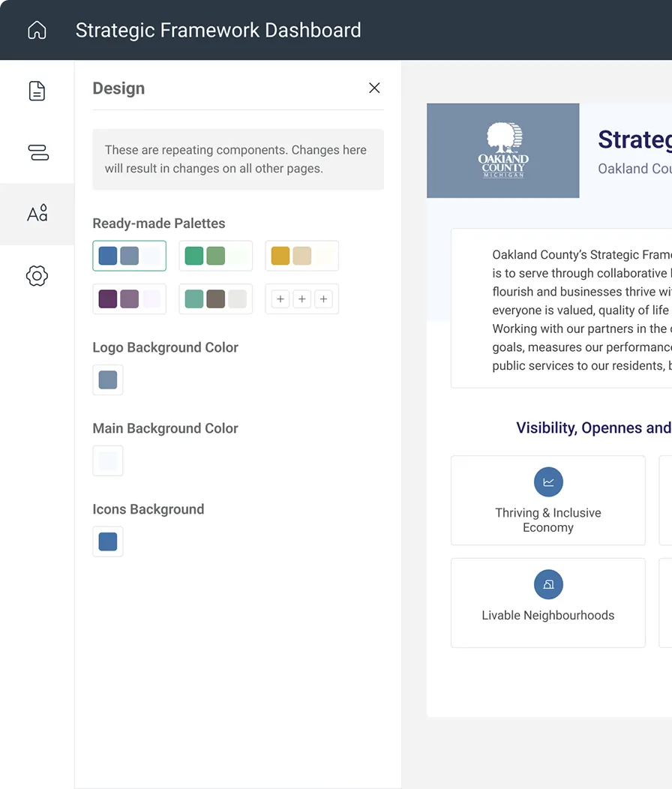Select the yellow and beige palette

[x=302, y=256]
